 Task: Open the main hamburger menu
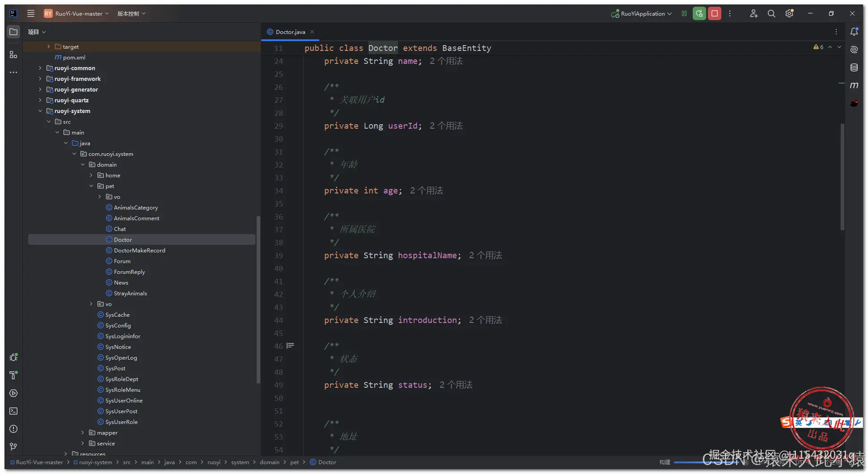31,13
